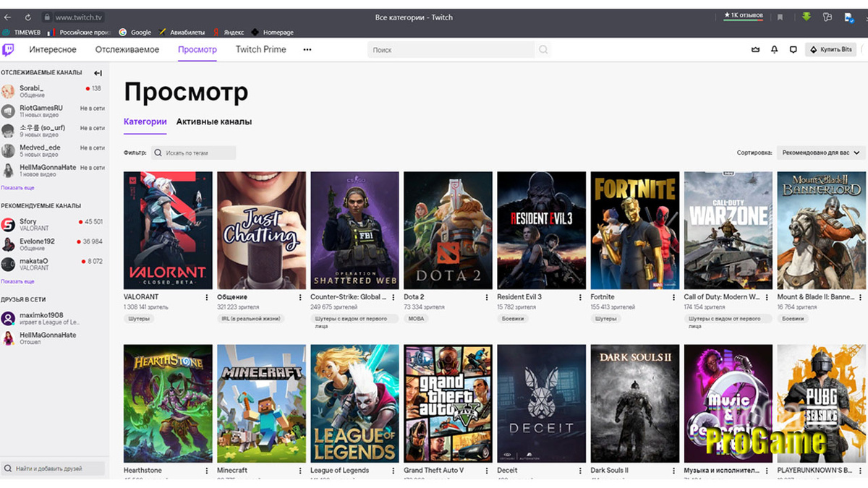The height and width of the screenshot is (488, 868).
Task: Open makataO recommended channel
Action: [54, 264]
